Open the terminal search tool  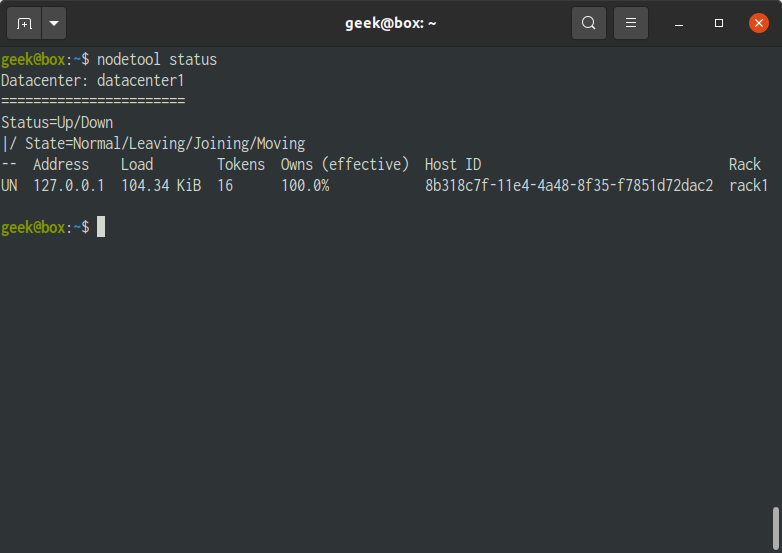pos(588,23)
